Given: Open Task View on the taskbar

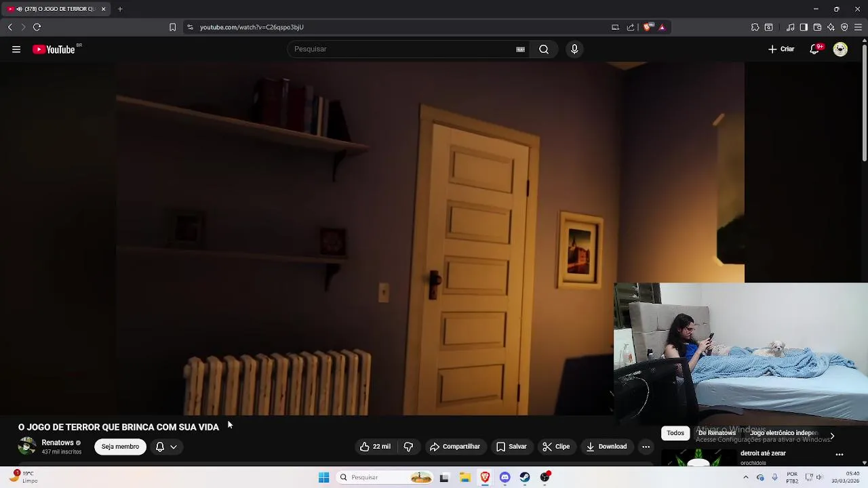Looking at the screenshot, I should click(x=444, y=477).
